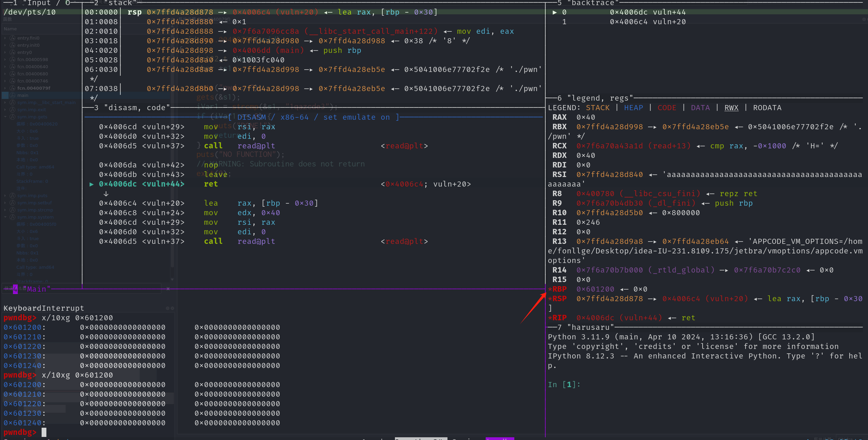Screen dimensions: 868x440
Task: Click the import icon beside sym.imp.exit
Action: 13,109
